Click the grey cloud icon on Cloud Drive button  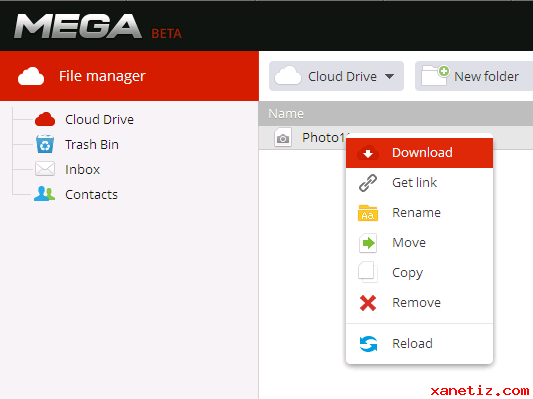click(x=288, y=76)
